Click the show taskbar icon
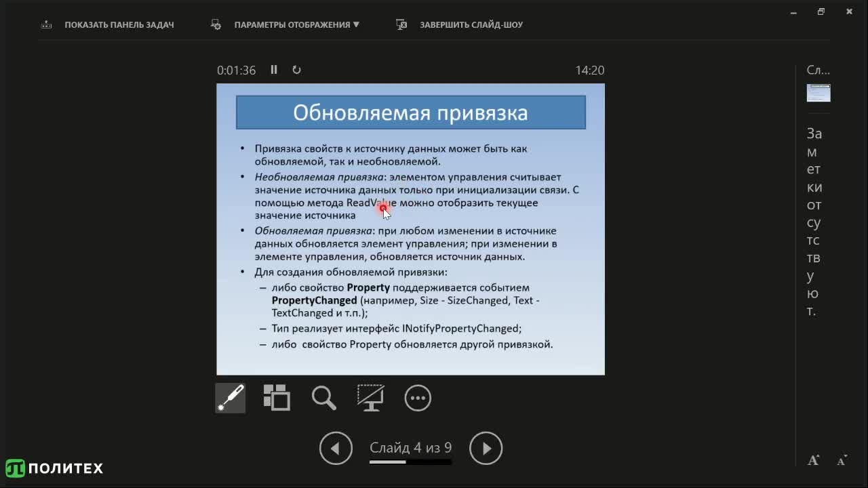Screen dimensions: 868x488 coord(46,24)
